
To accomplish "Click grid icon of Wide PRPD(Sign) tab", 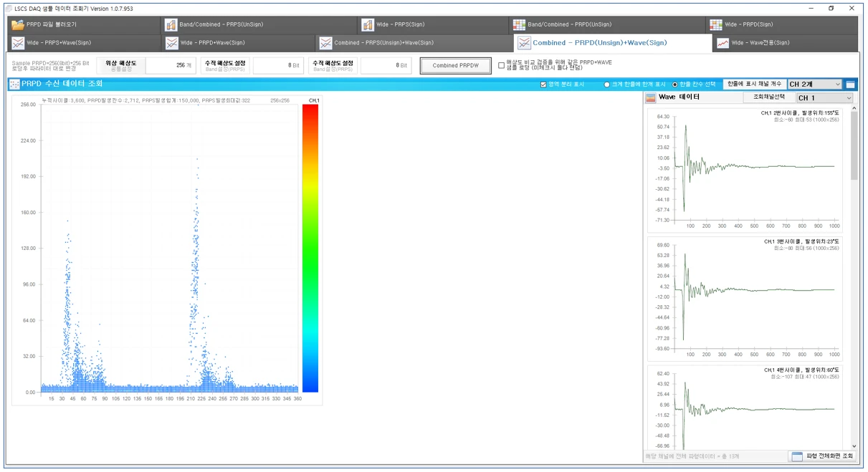I will click(x=715, y=25).
